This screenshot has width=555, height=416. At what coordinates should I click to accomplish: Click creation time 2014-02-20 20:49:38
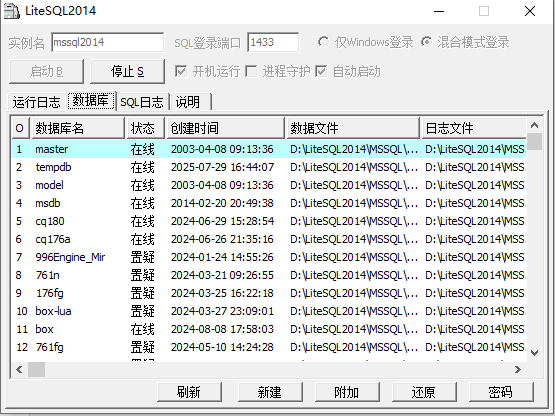pyautogui.click(x=222, y=203)
